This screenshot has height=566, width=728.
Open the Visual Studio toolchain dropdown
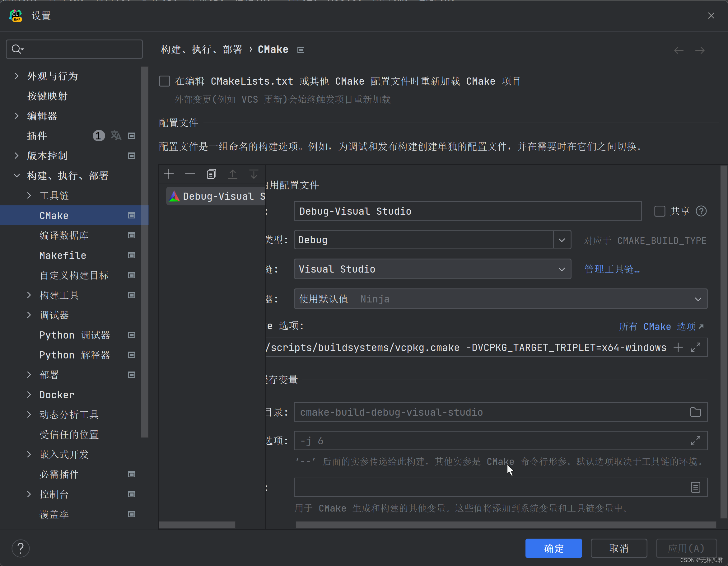point(562,269)
